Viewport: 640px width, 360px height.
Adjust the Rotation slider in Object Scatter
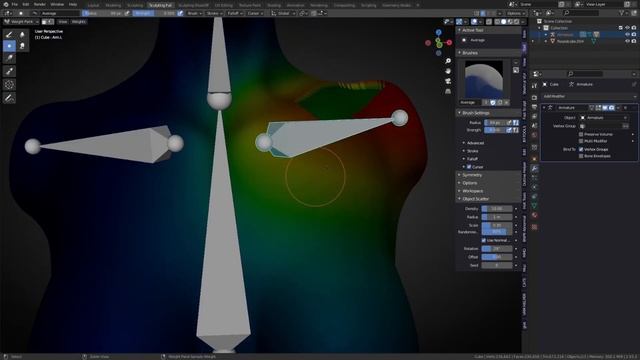tap(497, 249)
